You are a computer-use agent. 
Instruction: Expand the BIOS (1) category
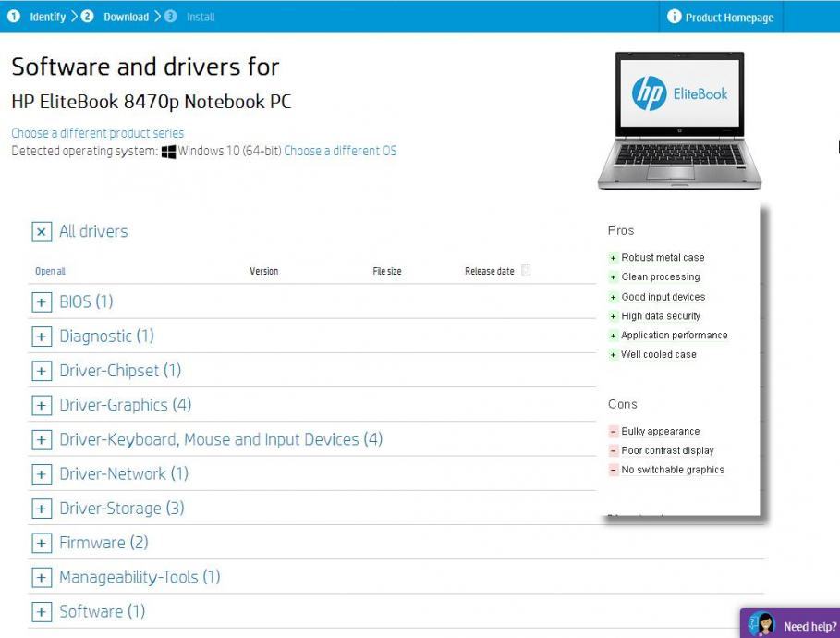click(x=42, y=302)
